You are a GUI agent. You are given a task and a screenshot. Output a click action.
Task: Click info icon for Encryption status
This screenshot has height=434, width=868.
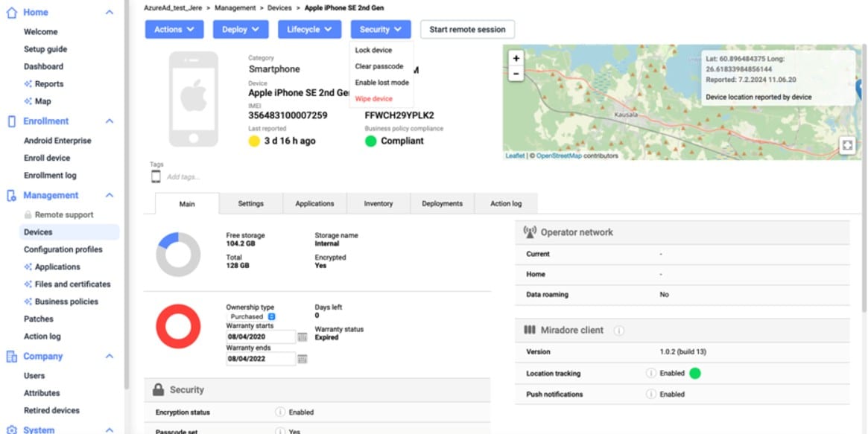(280, 412)
